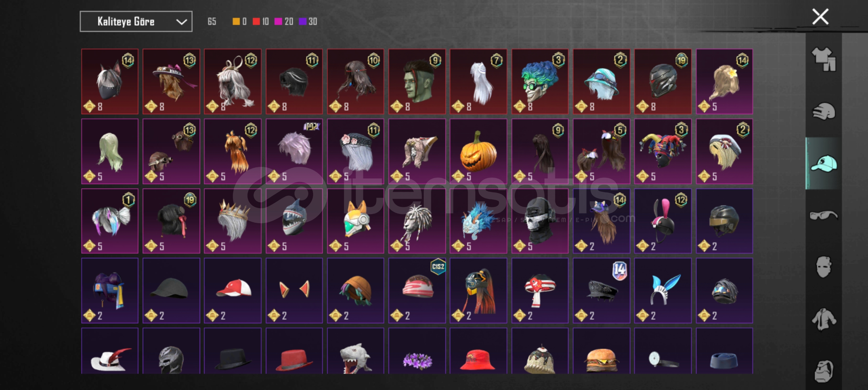Pick the hamburger hat item

(x=601, y=351)
